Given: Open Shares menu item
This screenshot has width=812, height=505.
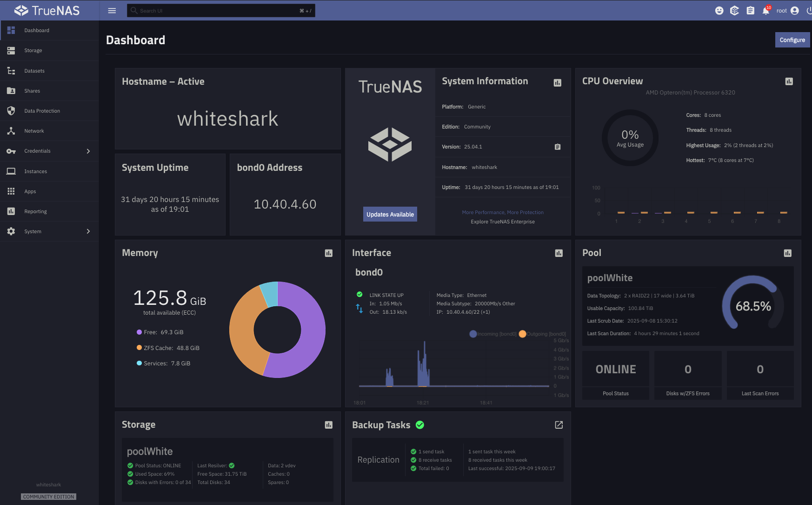Looking at the screenshot, I should [x=49, y=91].
